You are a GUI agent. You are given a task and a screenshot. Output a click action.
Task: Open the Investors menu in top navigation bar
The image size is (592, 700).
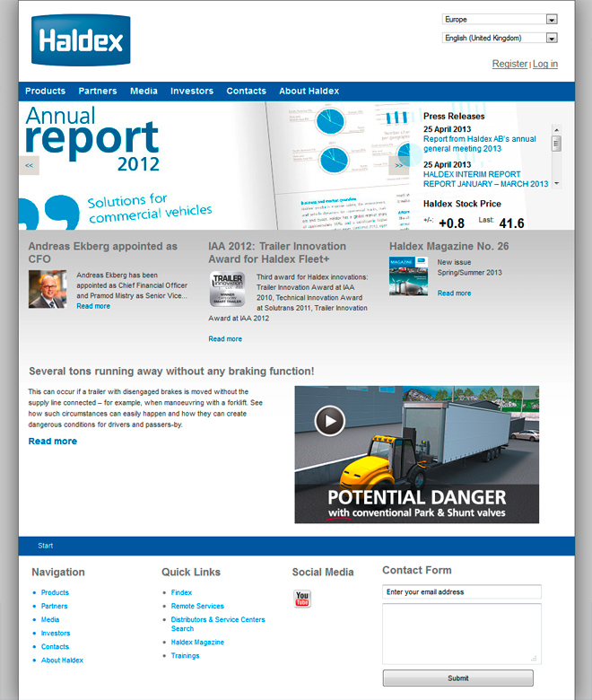pyautogui.click(x=192, y=91)
